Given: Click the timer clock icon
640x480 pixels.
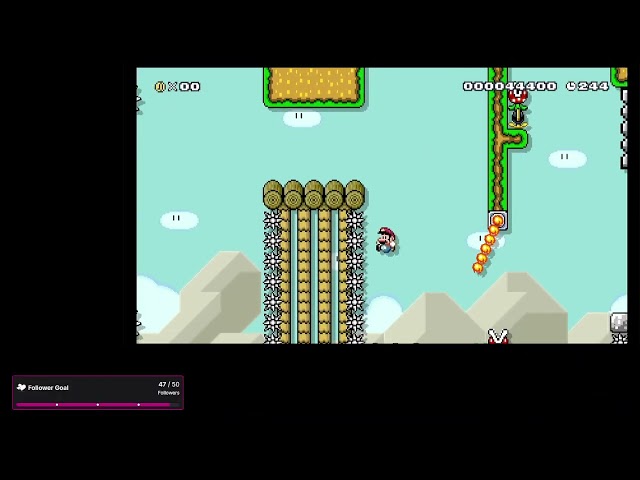Looking at the screenshot, I should 571,86.
